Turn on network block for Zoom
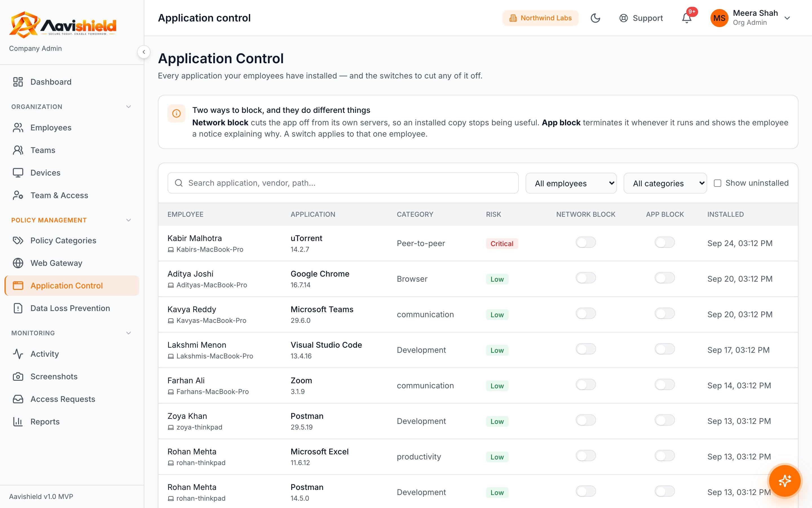This screenshot has height=508, width=812. [x=586, y=384]
